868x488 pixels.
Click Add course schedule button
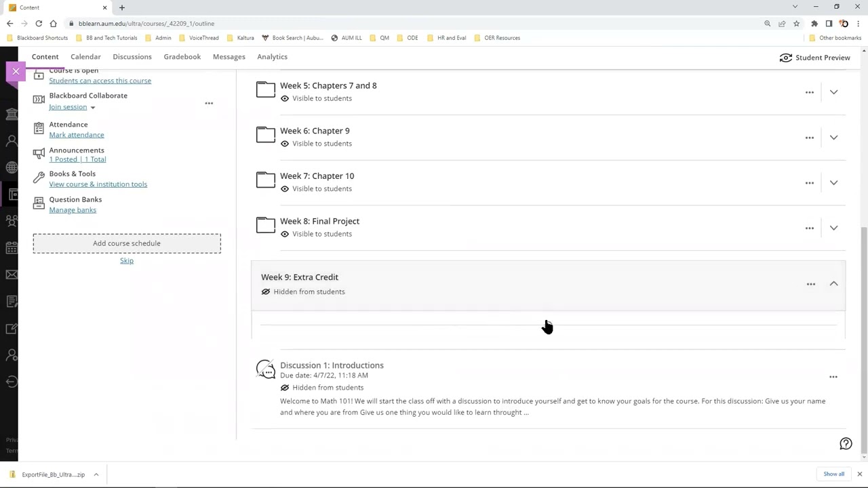(x=127, y=243)
